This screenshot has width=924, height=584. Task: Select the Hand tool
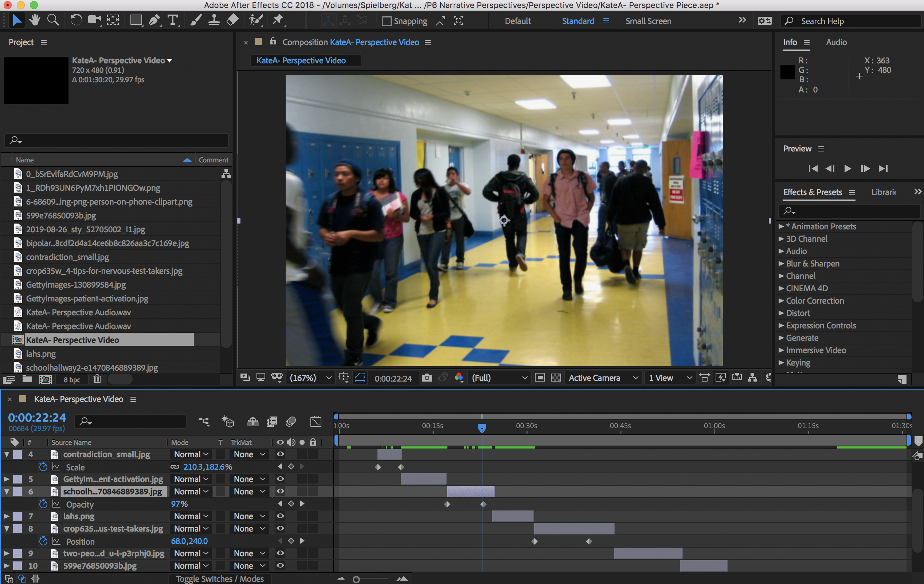click(35, 20)
